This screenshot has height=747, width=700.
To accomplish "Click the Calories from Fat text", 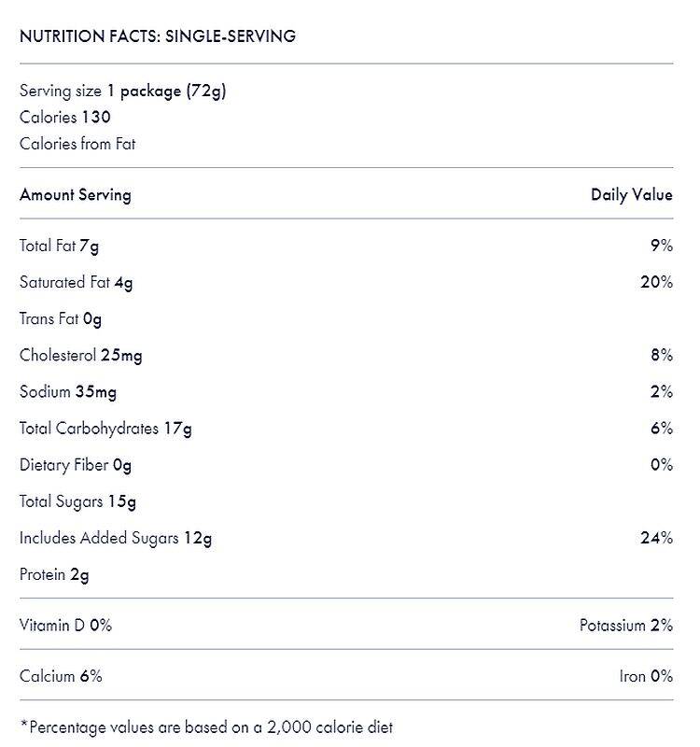I will coord(77,144).
